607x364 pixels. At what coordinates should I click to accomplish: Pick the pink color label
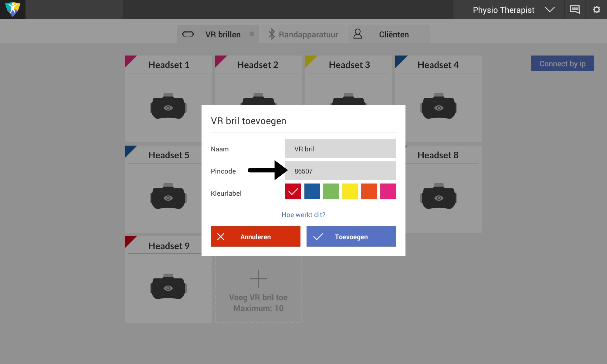[388, 191]
